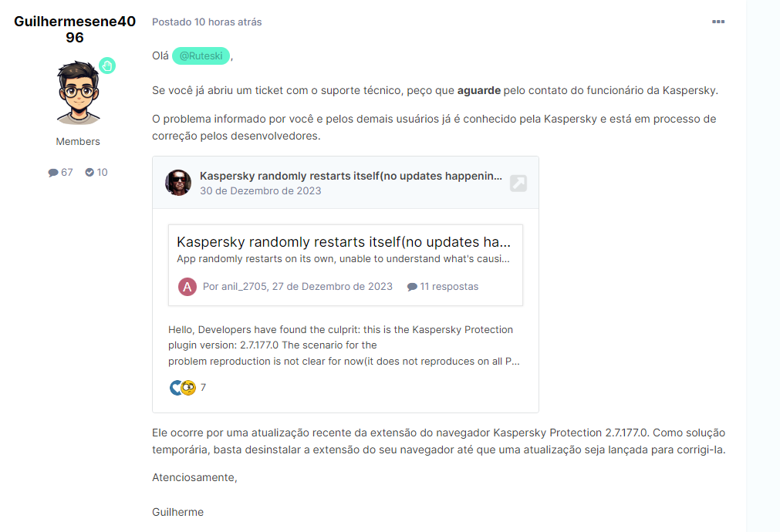Screen dimensions: 780x532
Task: Click the quoted author's sunglasses avatar
Action: (x=178, y=183)
